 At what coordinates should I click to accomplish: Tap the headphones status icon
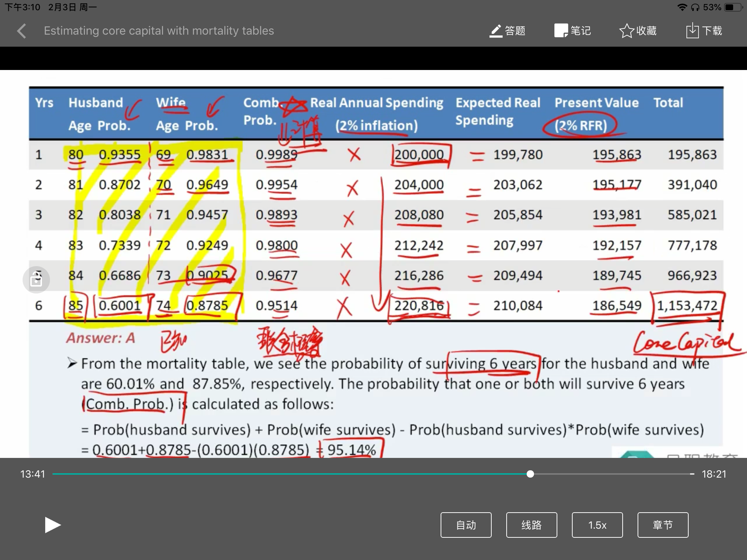click(695, 7)
